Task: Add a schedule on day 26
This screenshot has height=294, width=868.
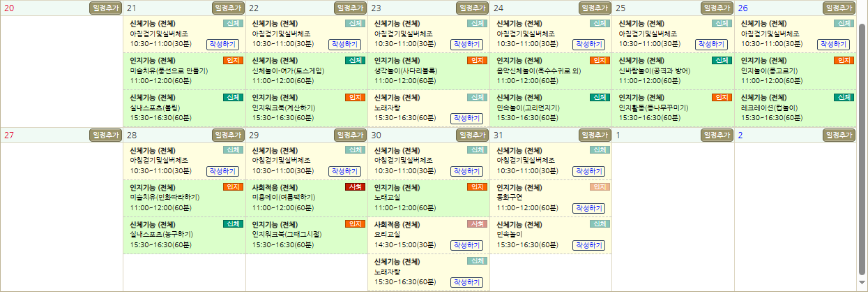Action: tap(838, 8)
